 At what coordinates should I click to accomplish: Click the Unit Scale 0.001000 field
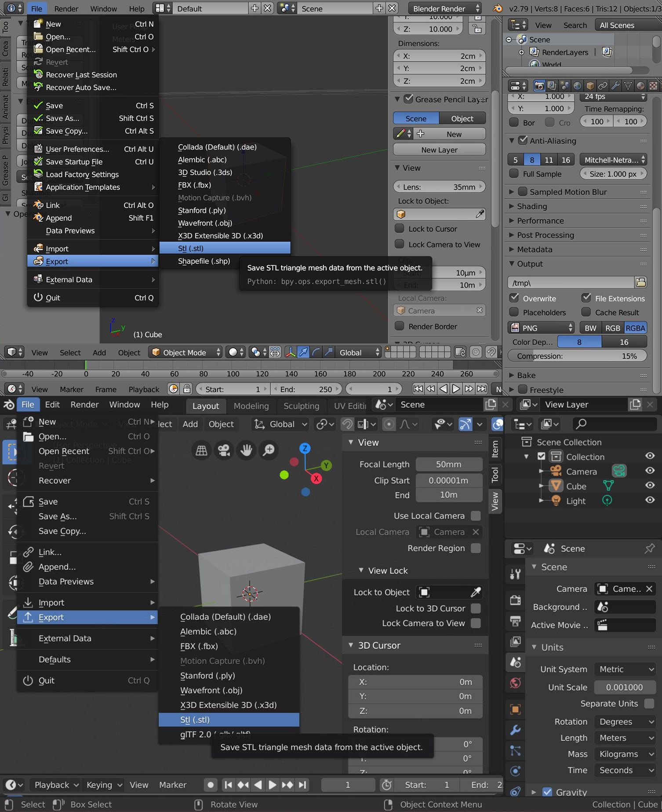pyautogui.click(x=625, y=687)
